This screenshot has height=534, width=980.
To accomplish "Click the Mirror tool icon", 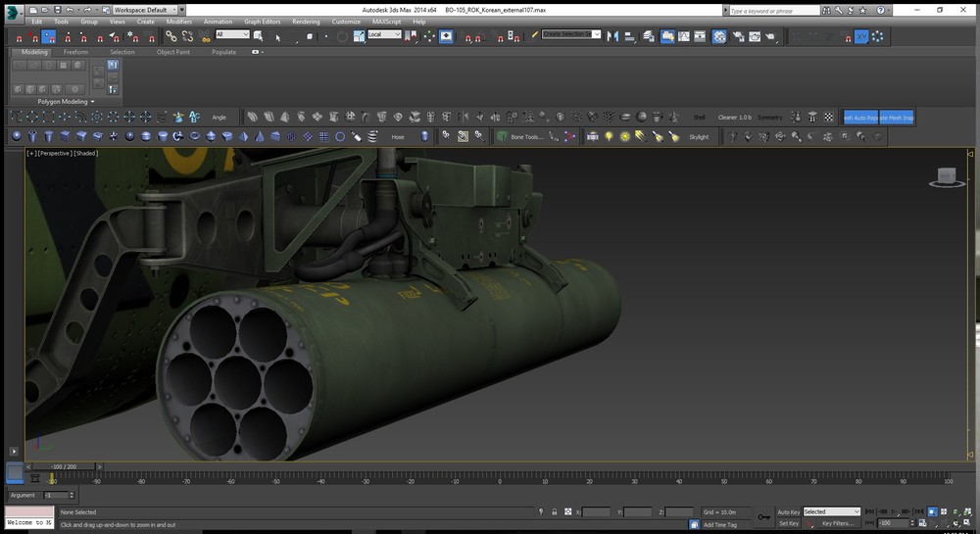I will point(613,36).
